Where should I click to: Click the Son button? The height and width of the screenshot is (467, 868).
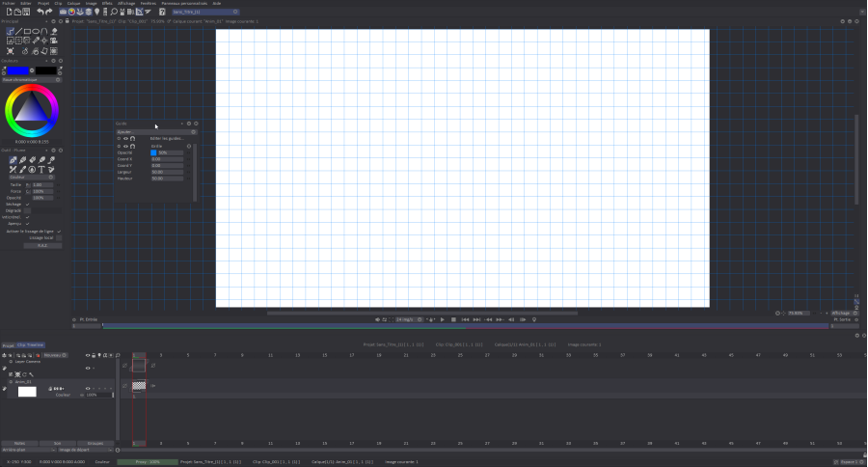coord(58,443)
